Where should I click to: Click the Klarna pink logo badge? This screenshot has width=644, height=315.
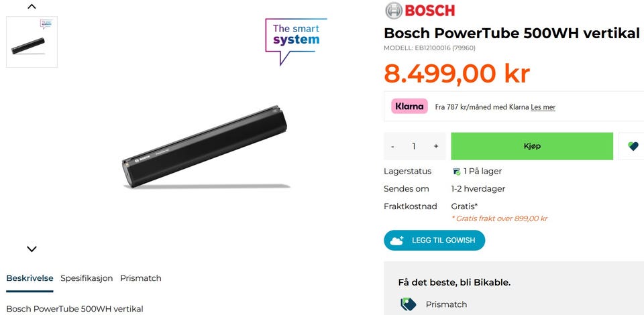tap(409, 106)
